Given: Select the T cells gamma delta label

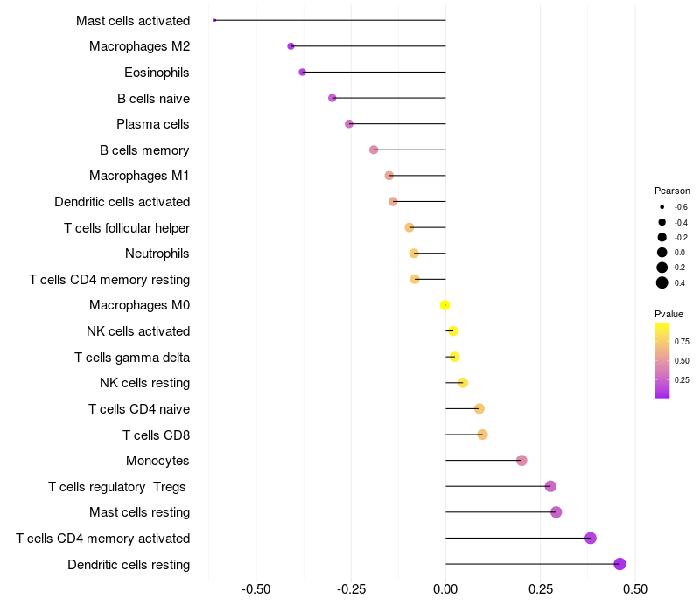Looking at the screenshot, I should coord(132,357).
